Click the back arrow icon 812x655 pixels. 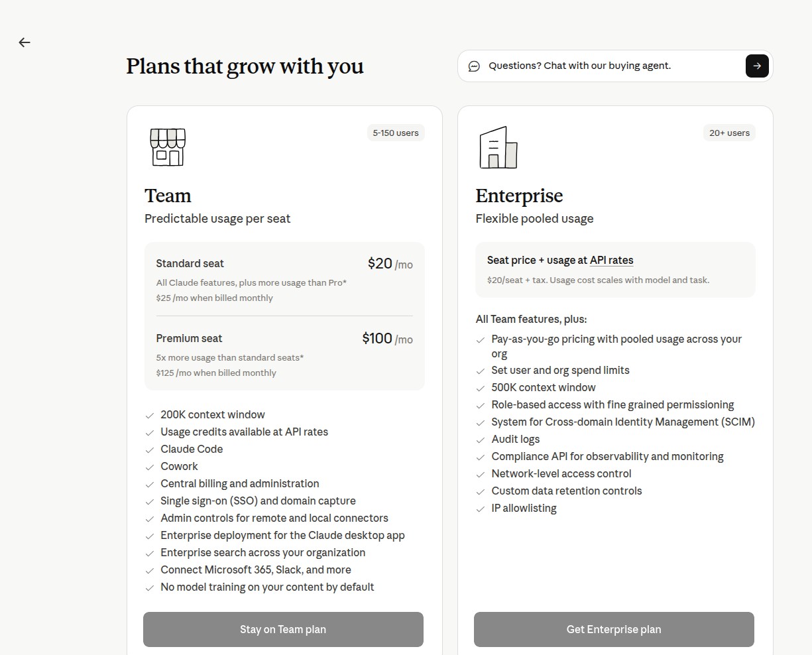click(25, 42)
